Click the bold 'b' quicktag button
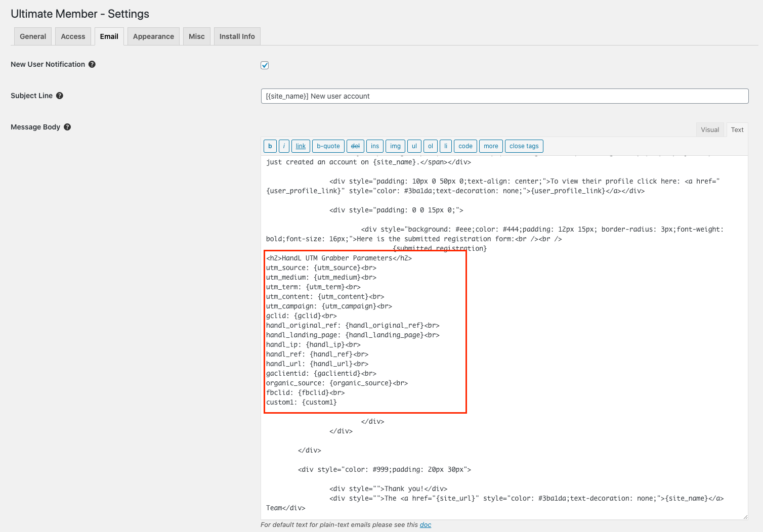This screenshot has height=532, width=763. tap(270, 146)
